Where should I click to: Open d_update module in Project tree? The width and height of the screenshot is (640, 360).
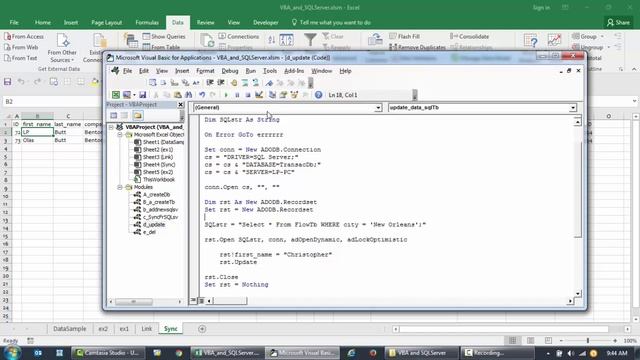click(x=153, y=224)
